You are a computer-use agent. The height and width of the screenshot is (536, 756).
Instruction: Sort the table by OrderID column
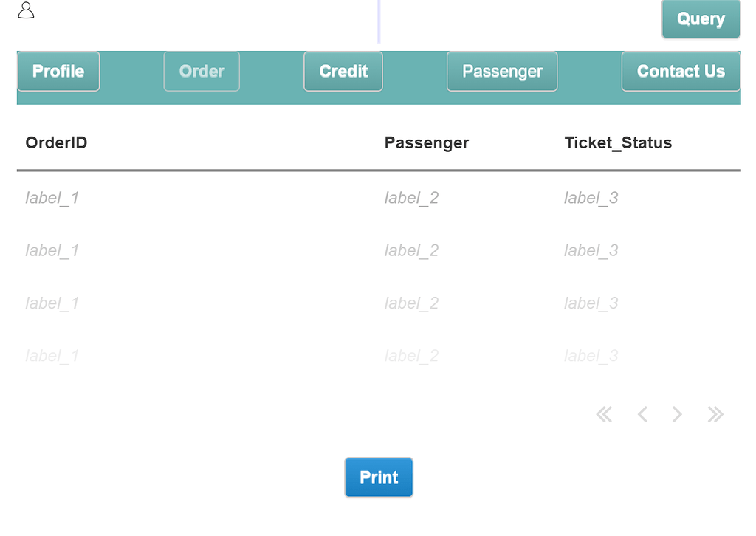click(x=56, y=142)
